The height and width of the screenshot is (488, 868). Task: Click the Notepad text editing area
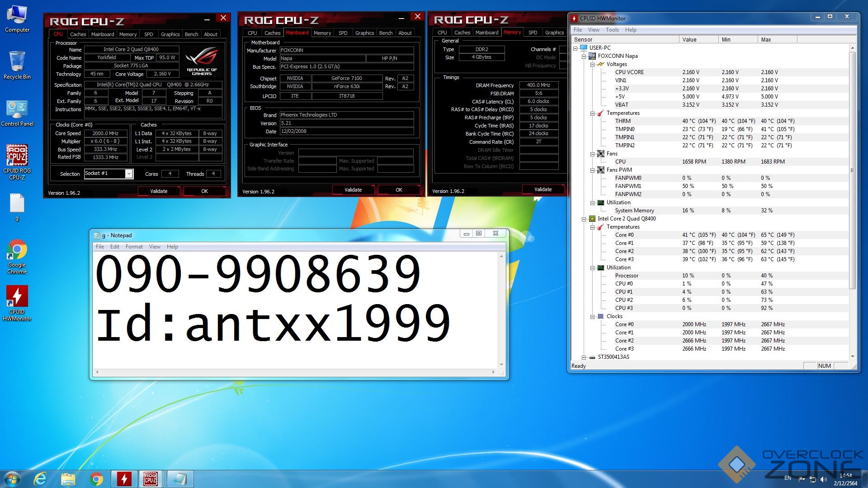point(296,310)
